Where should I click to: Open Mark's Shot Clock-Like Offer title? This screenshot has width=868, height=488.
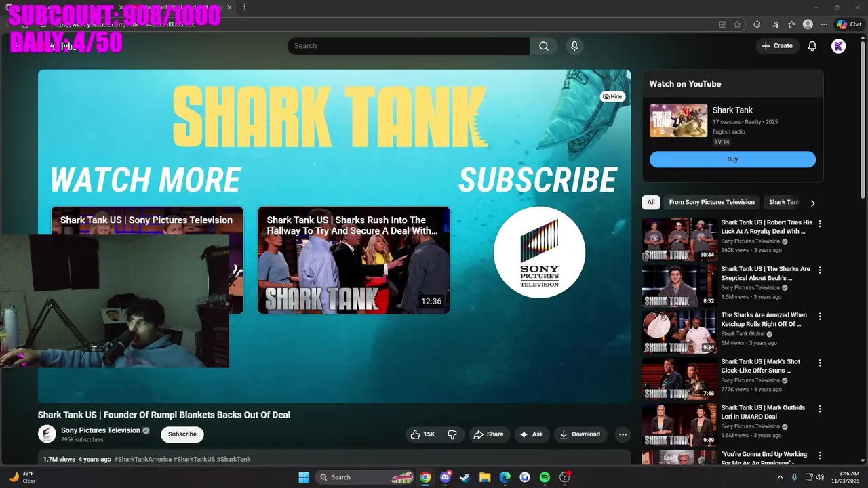[761, 366]
